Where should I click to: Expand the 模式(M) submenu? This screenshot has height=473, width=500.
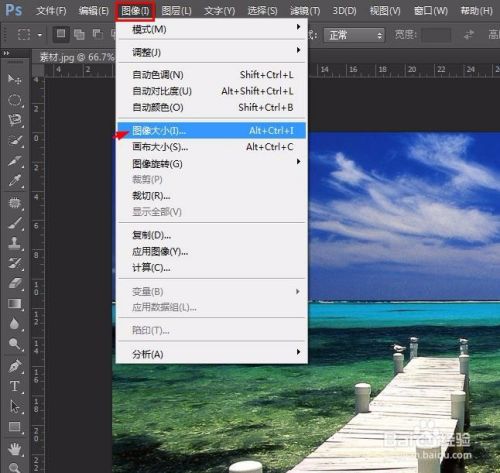pyautogui.click(x=212, y=29)
